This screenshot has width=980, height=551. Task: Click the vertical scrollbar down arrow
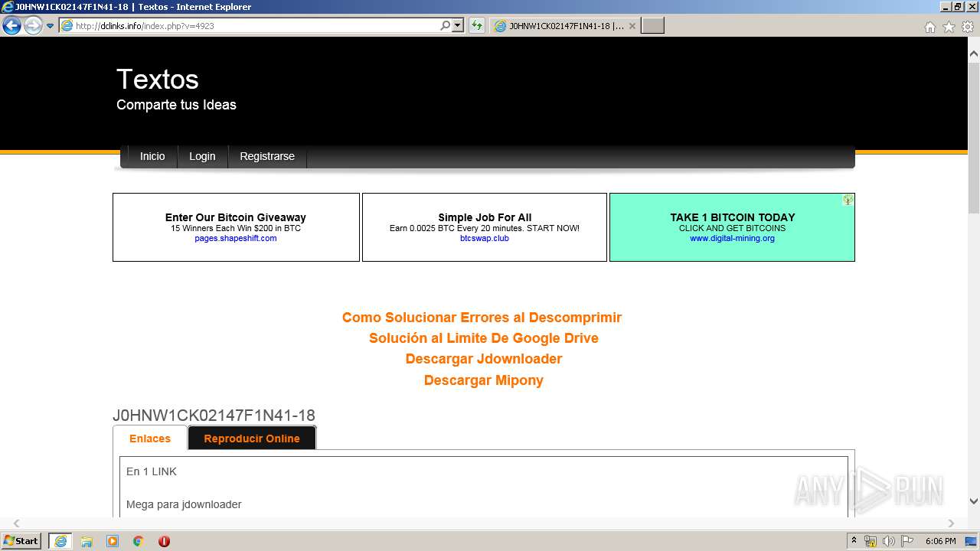pos(974,501)
